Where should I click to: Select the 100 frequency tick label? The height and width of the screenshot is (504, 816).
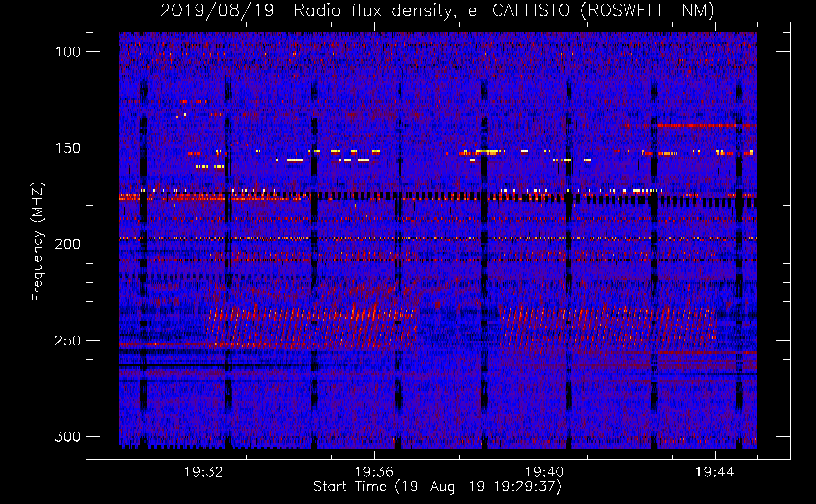(x=68, y=52)
